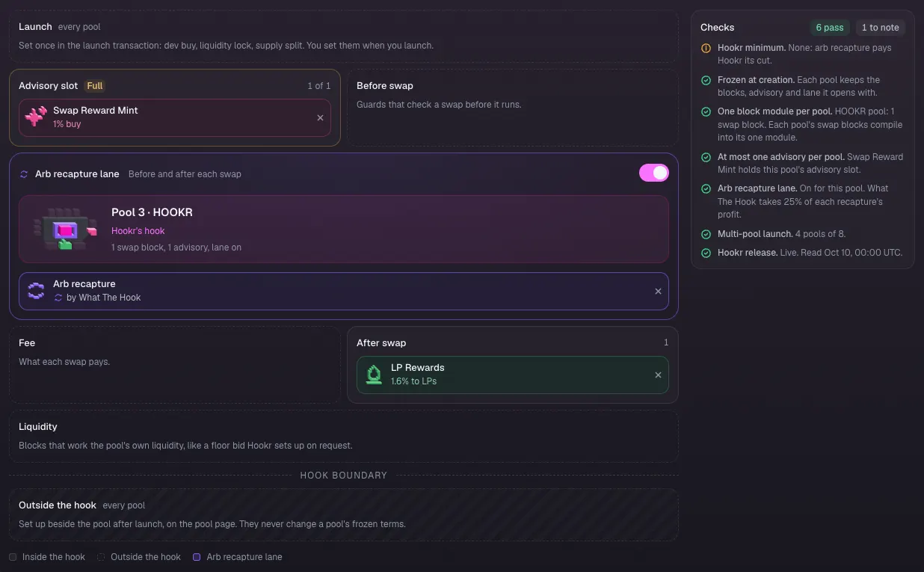
Task: Click the Pool 3 HOOKR pixel thumbnail
Action: point(66,229)
